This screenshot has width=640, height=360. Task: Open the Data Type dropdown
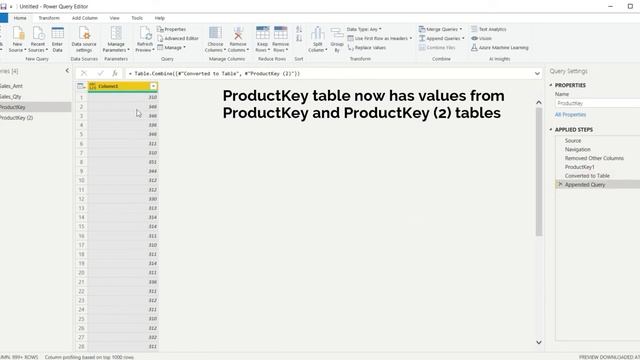pyautogui.click(x=364, y=29)
